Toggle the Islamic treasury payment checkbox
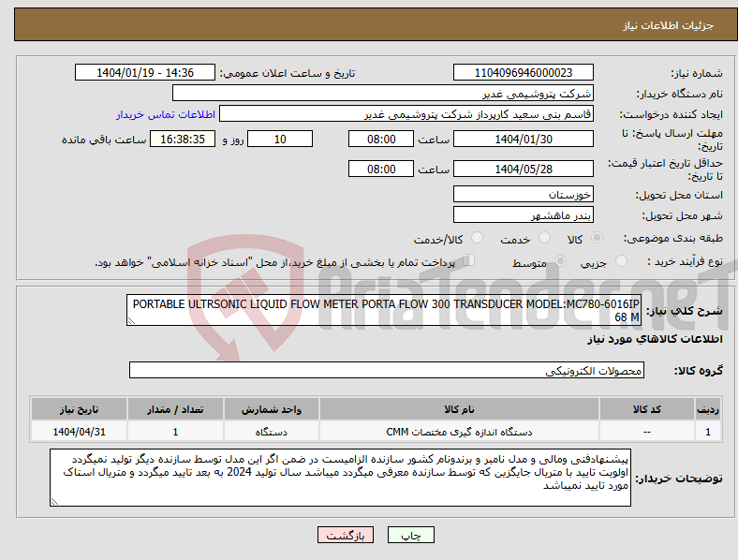The image size is (738, 560). pos(469,260)
